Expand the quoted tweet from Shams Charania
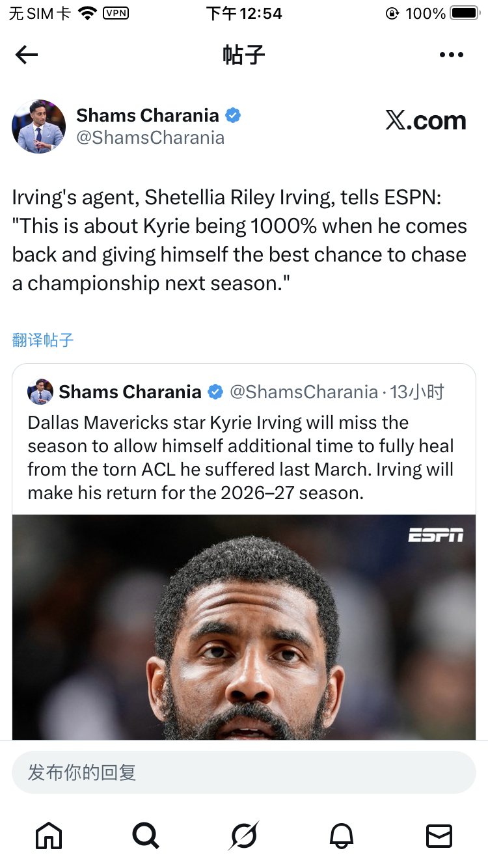The height and width of the screenshot is (868, 488). click(x=244, y=455)
